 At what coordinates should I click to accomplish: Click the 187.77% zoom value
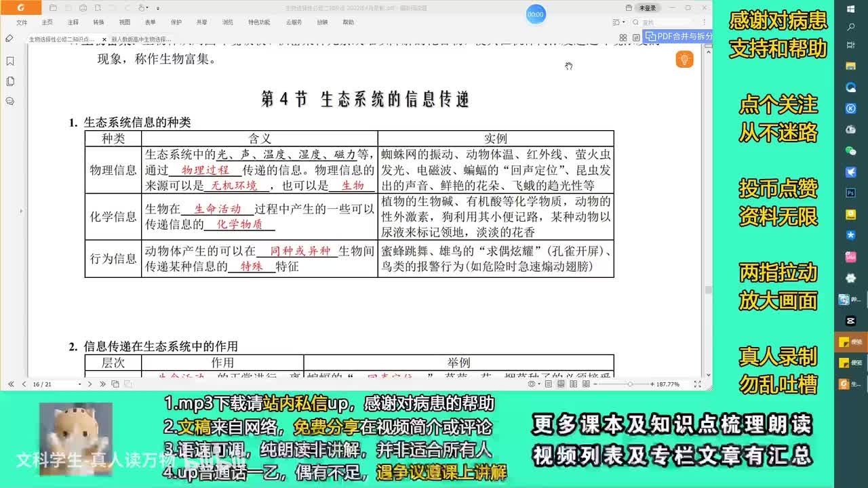point(668,384)
